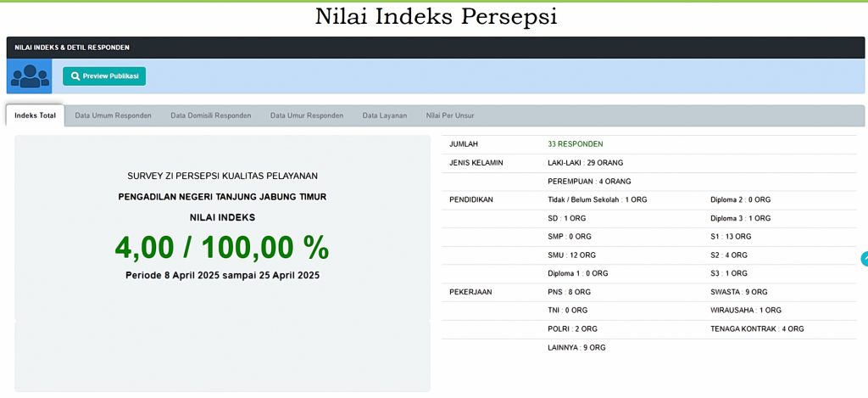Click the S1 : 13 ORG education entry
This screenshot has height=398, width=868.
click(x=730, y=237)
